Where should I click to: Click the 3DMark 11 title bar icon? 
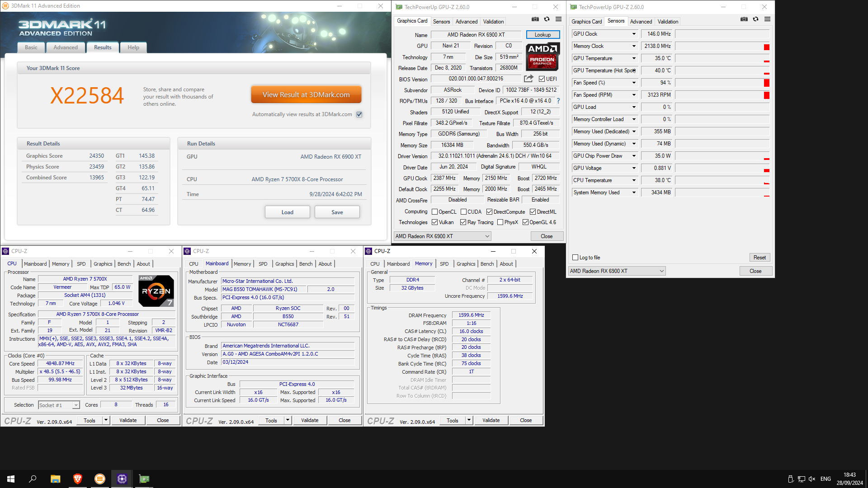[5, 6]
